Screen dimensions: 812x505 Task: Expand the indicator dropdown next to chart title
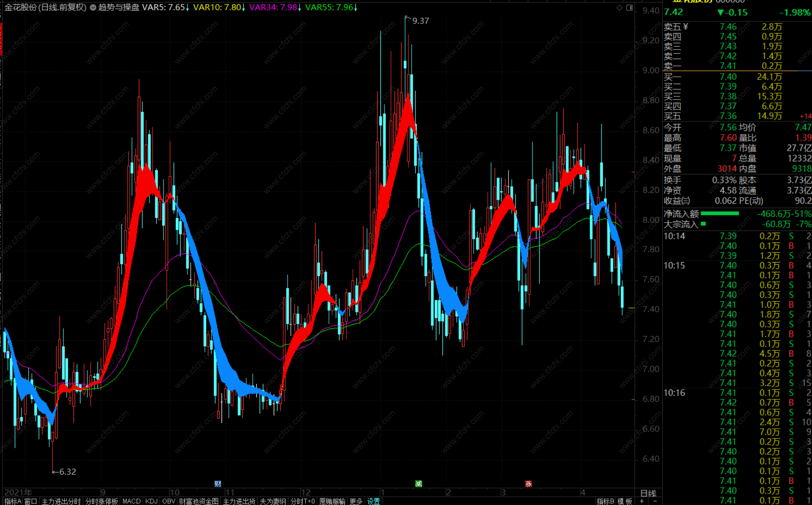(93, 8)
